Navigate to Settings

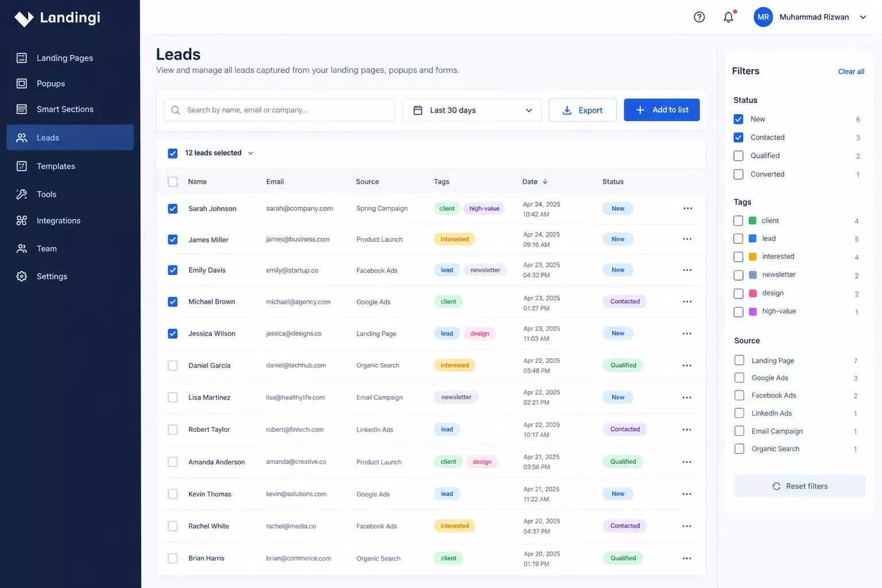70,276
